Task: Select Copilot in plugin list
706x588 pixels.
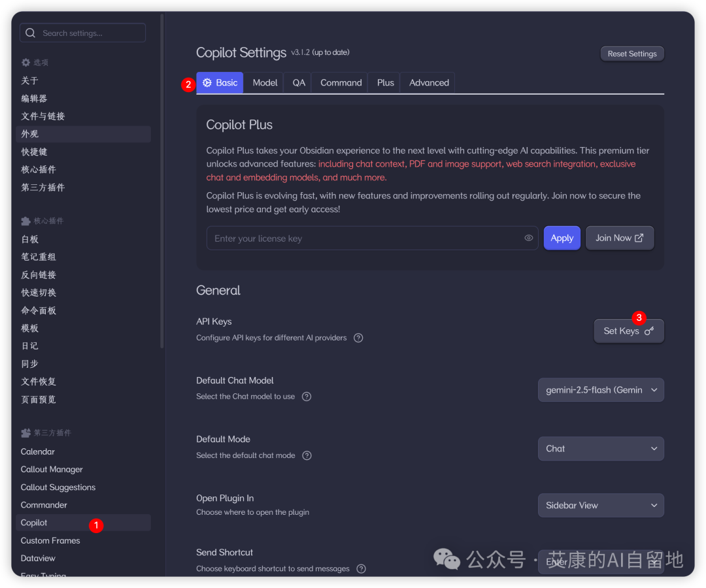Action: (x=83, y=523)
